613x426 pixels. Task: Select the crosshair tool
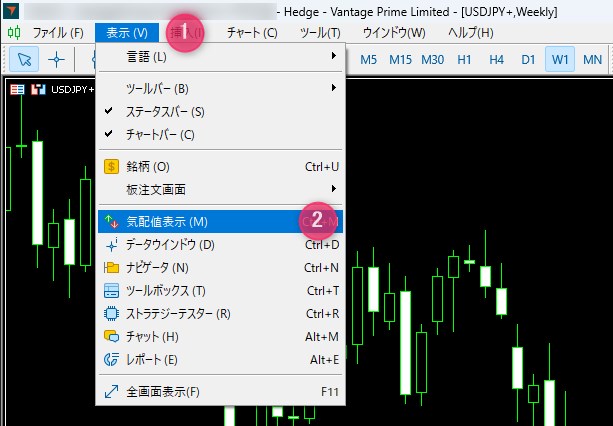click(x=57, y=59)
